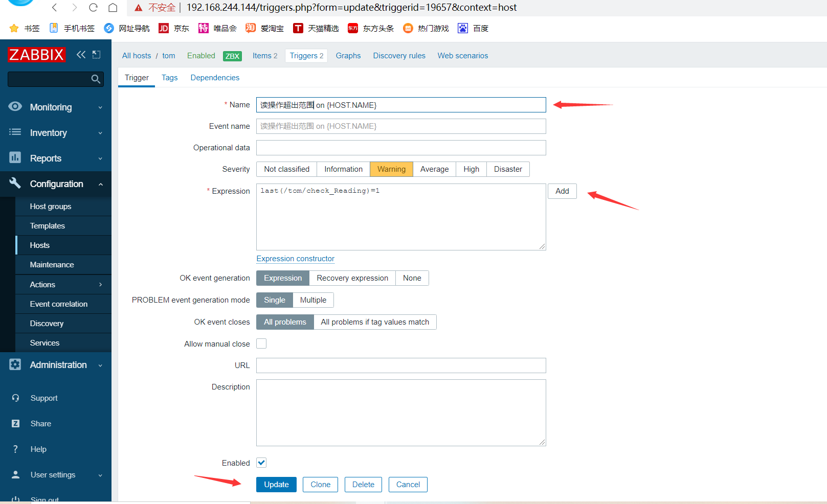Choose Recovery expression for OK event generation
Image resolution: width=827 pixels, height=504 pixels.
tap(352, 278)
